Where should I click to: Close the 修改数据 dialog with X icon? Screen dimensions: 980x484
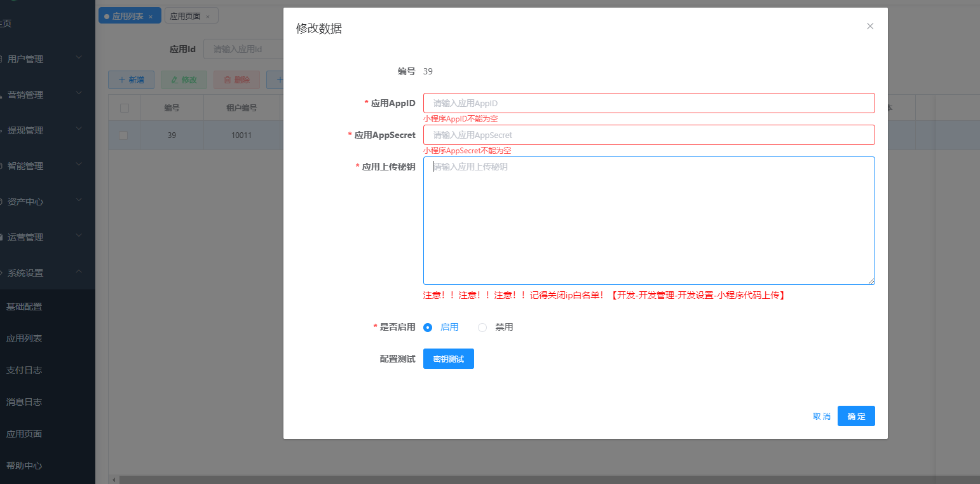pos(870,26)
